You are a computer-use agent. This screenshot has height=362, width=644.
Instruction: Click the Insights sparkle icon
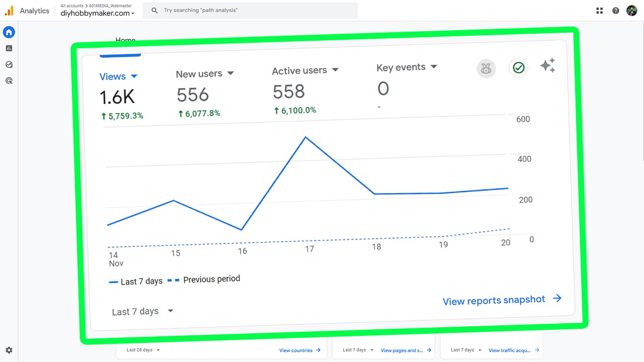pyautogui.click(x=547, y=66)
